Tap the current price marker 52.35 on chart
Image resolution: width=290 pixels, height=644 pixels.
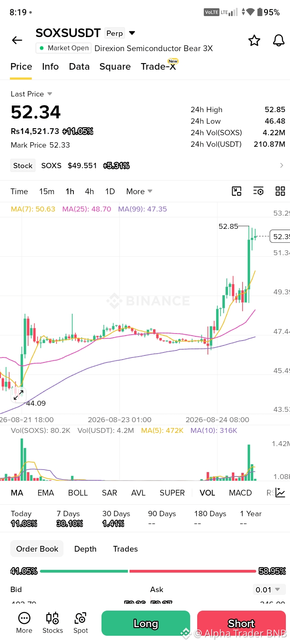(x=280, y=236)
